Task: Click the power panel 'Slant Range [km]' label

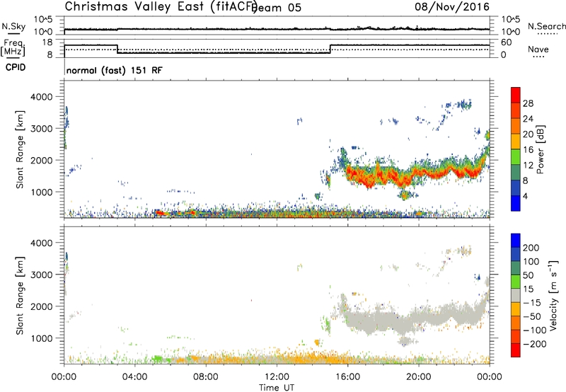Action: (x=20, y=149)
